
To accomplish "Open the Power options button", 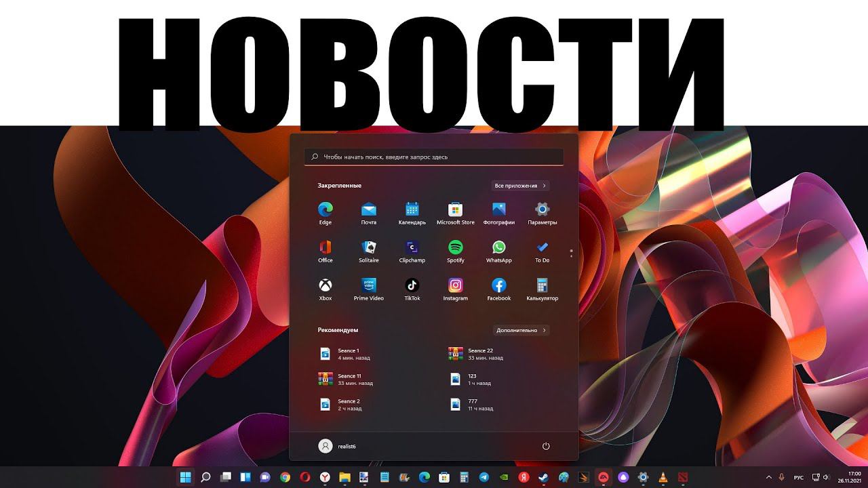I will pyautogui.click(x=546, y=446).
